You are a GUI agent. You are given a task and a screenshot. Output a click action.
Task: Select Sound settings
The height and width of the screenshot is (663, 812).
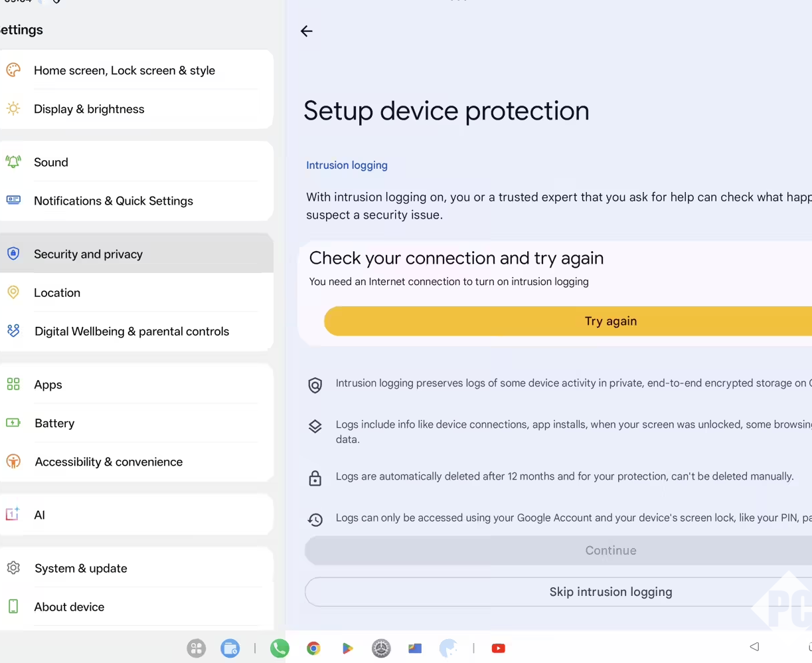(51, 162)
